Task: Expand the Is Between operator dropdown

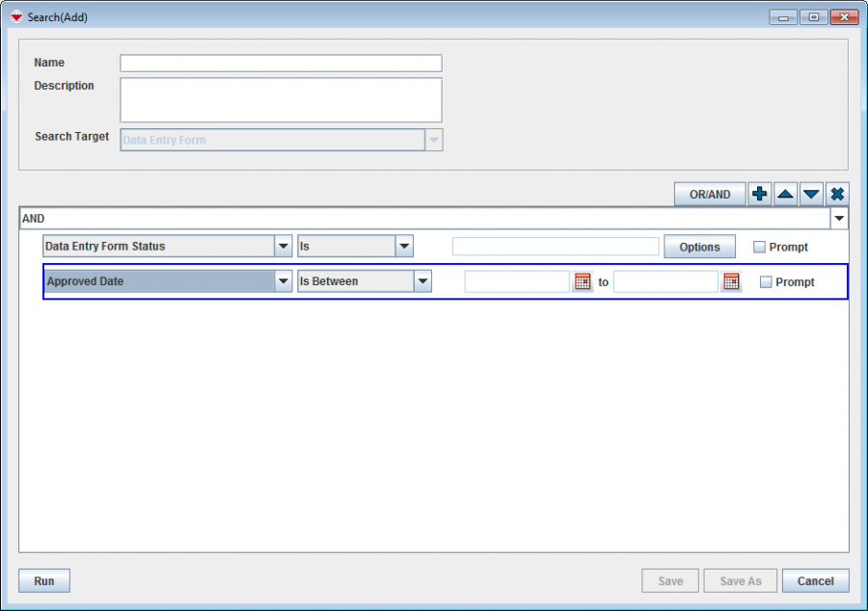Action: pos(422,282)
